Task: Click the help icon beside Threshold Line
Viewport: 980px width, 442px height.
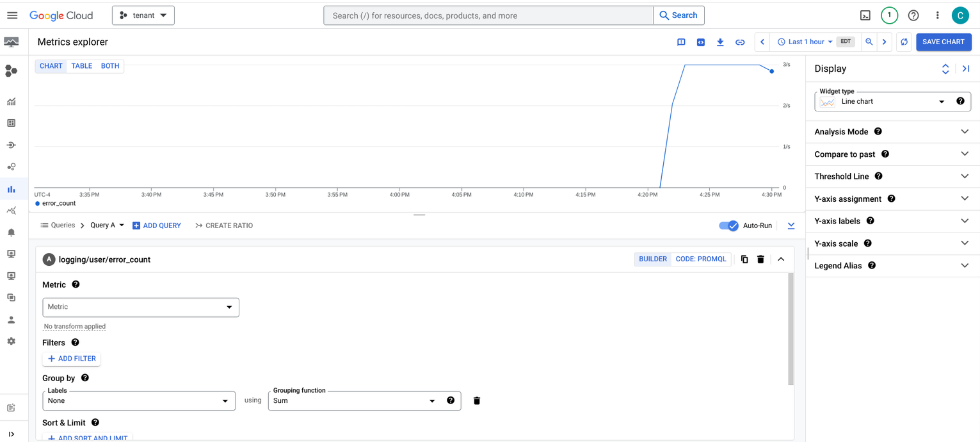Action: click(x=878, y=176)
